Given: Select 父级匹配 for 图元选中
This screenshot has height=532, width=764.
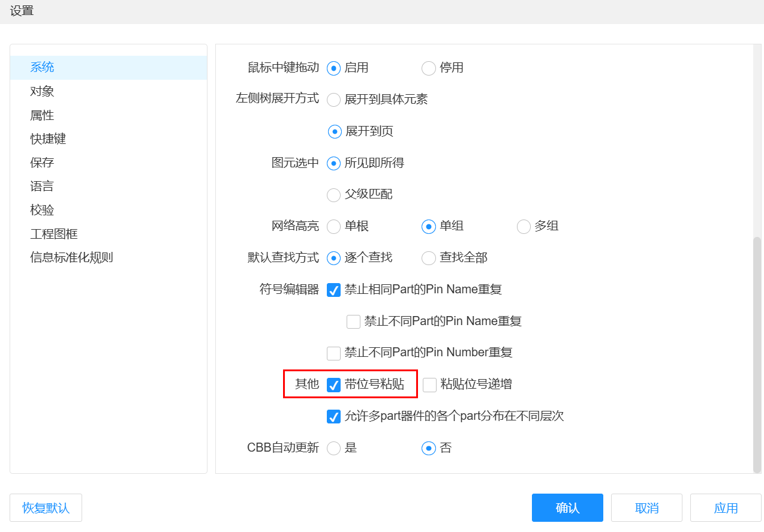Looking at the screenshot, I should [x=334, y=195].
